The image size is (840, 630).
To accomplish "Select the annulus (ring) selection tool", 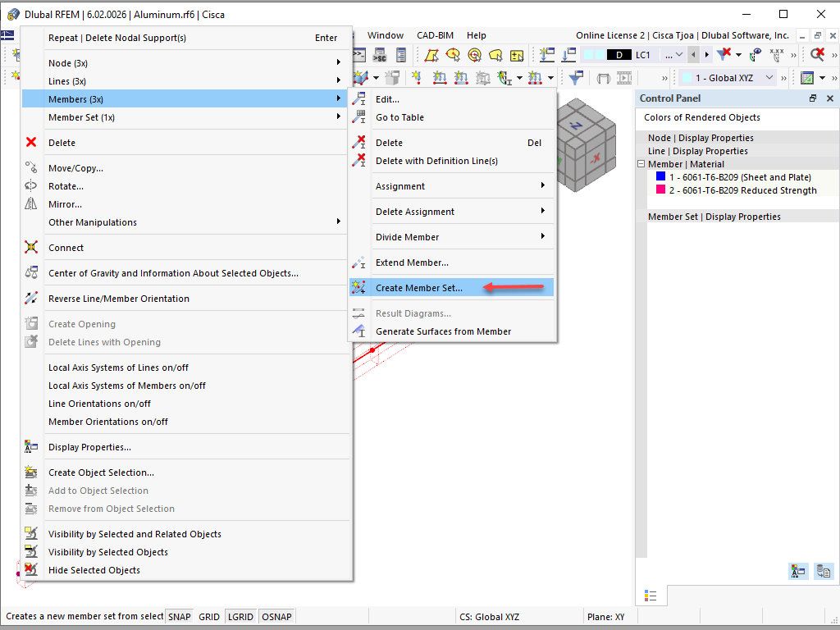I will (x=475, y=55).
